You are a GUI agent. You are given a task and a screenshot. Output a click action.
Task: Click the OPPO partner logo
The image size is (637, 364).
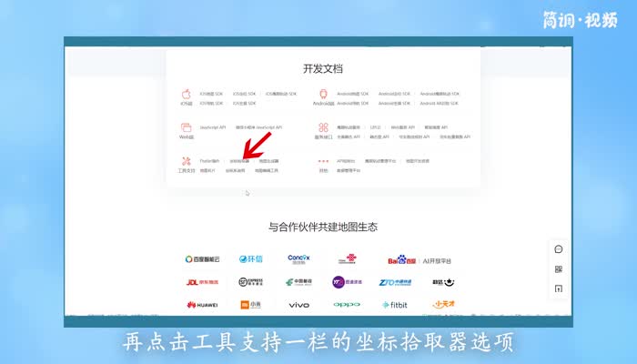pos(347,305)
